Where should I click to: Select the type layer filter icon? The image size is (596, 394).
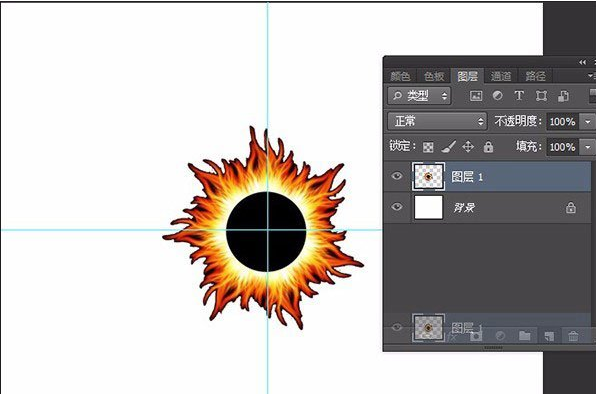[519, 96]
